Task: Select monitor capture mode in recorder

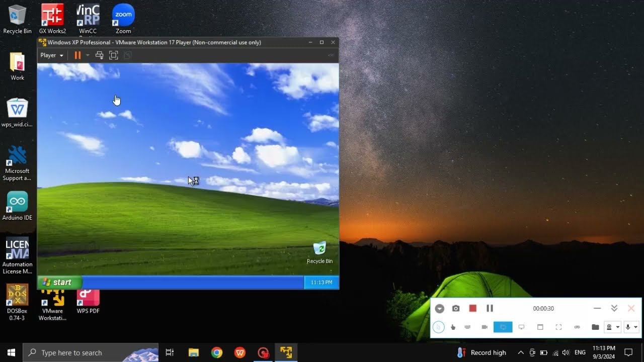Action: pyautogui.click(x=521, y=327)
